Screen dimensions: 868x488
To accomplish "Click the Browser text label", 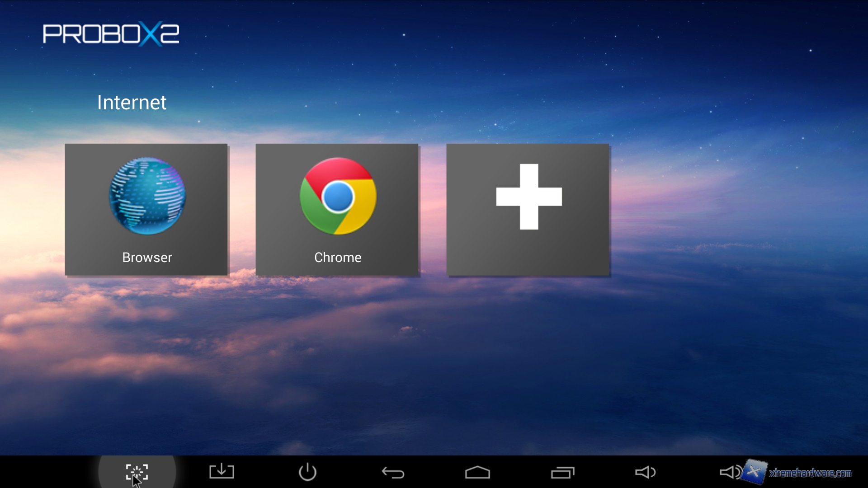I will tap(147, 258).
